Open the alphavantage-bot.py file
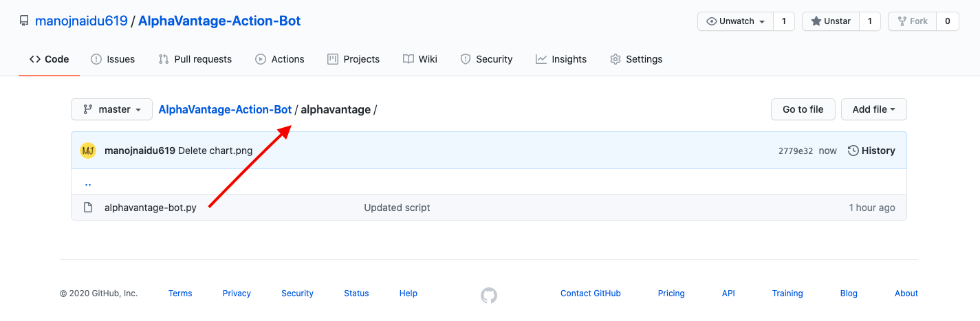 [151, 208]
